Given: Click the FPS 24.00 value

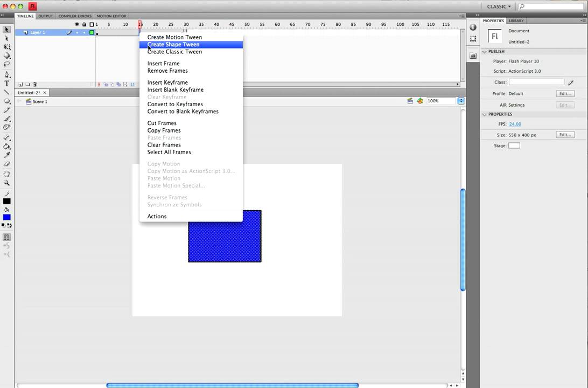Looking at the screenshot, I should tap(515, 124).
